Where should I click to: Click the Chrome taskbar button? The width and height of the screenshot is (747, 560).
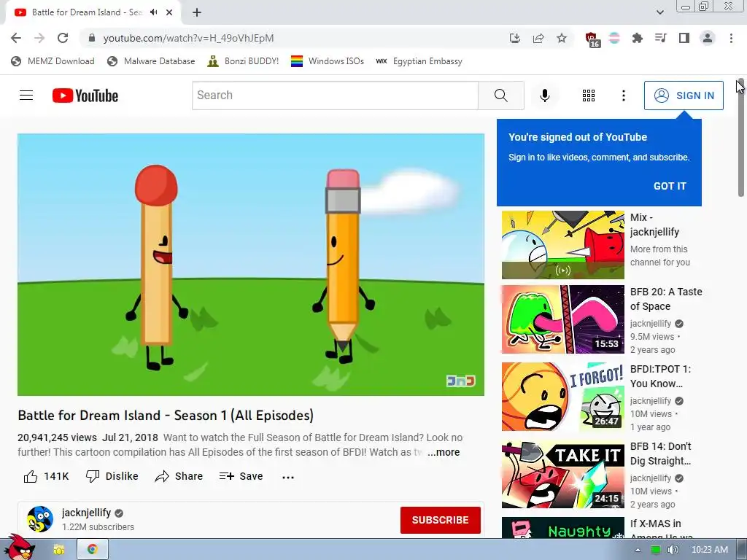point(93,550)
